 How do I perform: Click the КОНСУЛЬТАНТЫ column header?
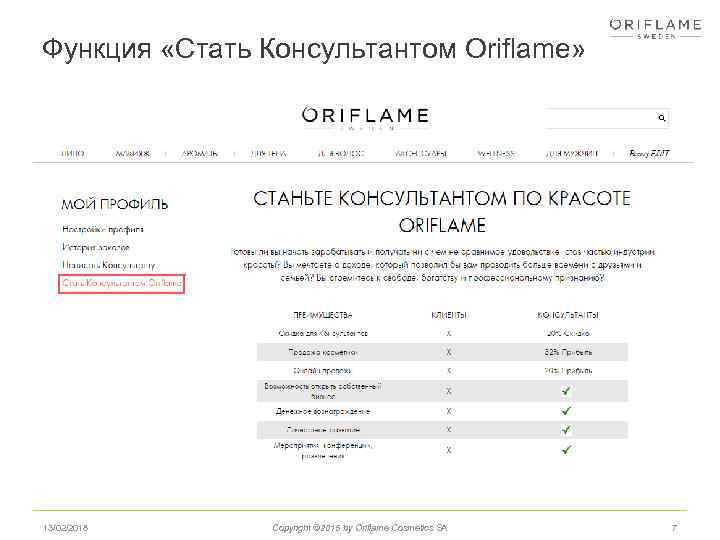(x=568, y=315)
